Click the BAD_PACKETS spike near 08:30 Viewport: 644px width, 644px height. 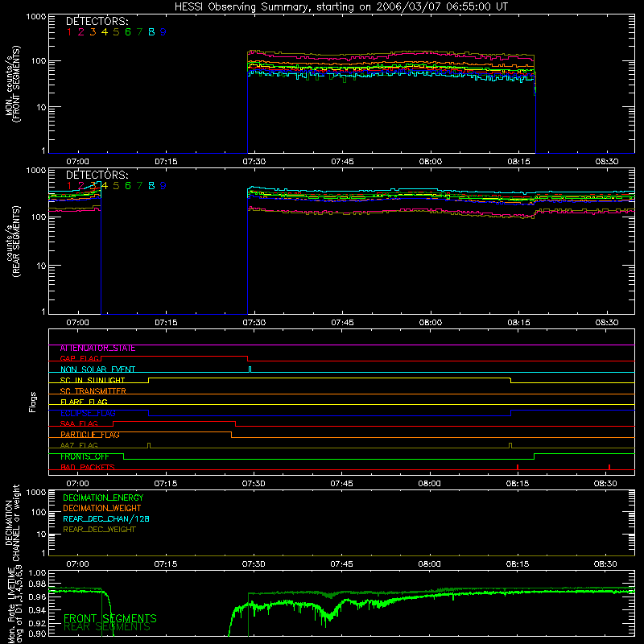pos(609,467)
